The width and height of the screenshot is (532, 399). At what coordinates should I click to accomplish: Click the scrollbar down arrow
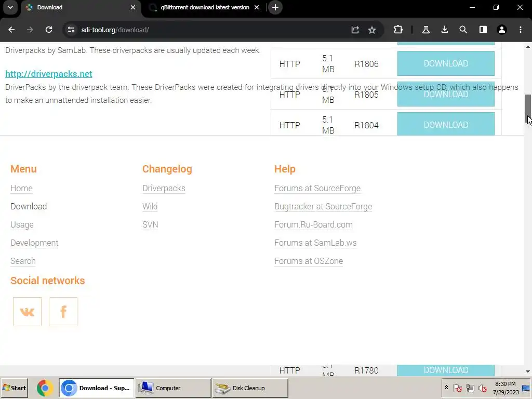528,371
